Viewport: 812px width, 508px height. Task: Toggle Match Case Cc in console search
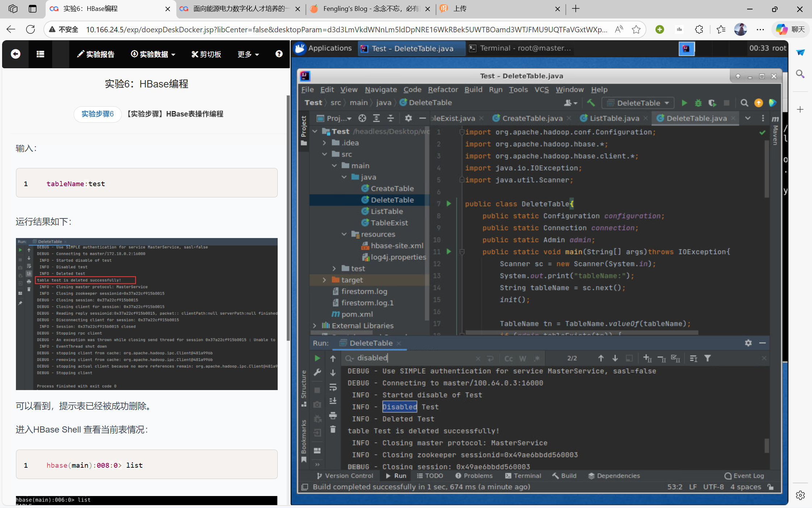click(508, 359)
